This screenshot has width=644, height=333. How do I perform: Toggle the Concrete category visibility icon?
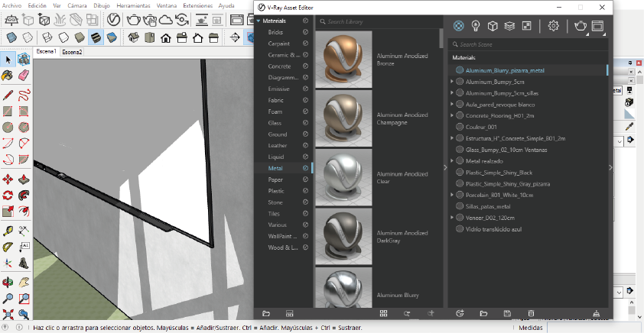tap(306, 66)
